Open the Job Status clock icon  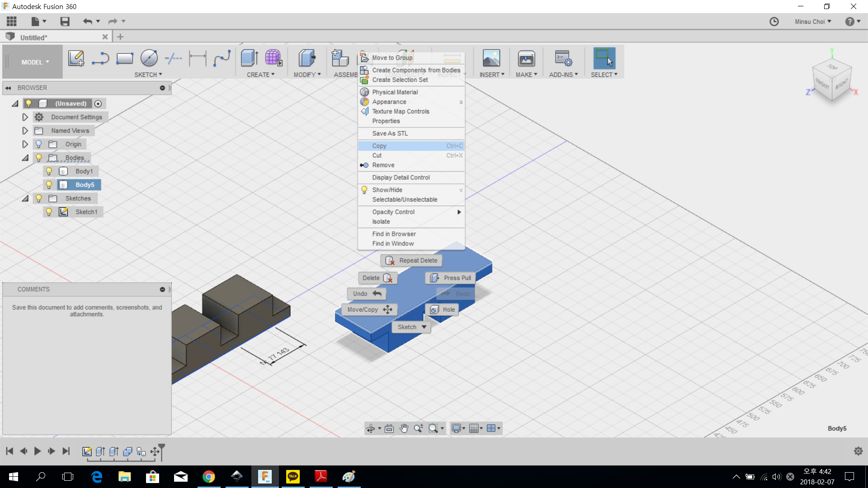tap(774, 22)
